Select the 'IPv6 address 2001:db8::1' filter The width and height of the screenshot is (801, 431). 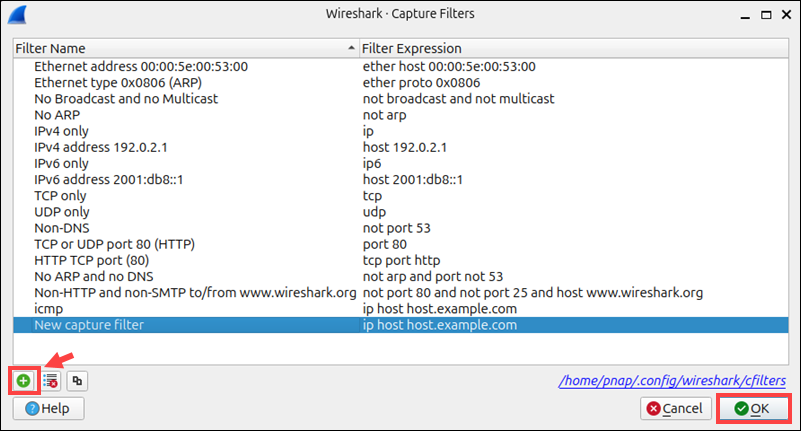(x=109, y=180)
